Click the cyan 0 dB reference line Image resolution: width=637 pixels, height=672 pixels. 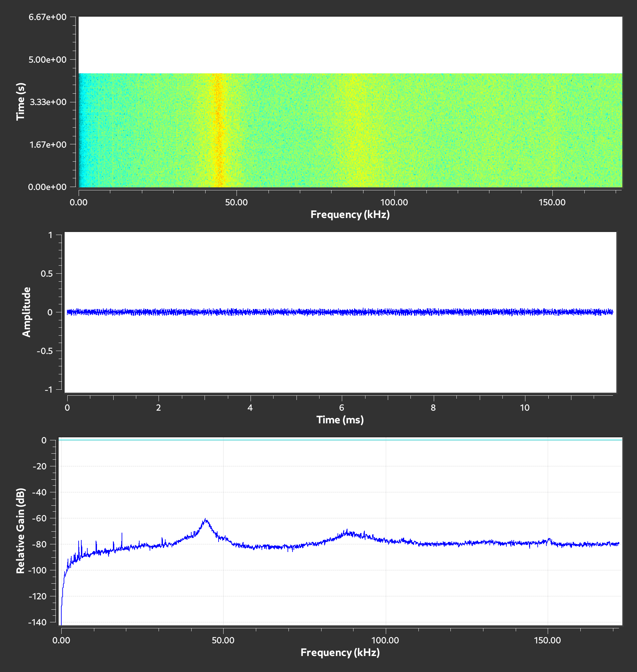coord(339,440)
